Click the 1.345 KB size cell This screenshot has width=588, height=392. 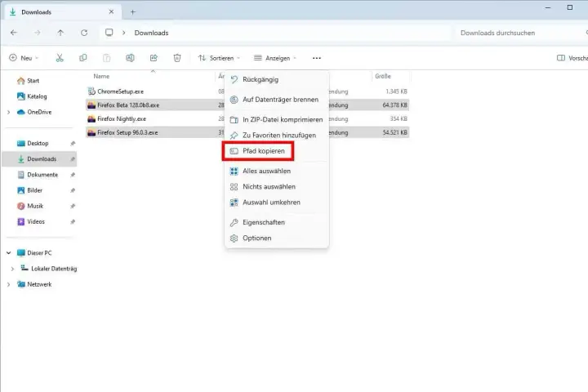(x=396, y=91)
